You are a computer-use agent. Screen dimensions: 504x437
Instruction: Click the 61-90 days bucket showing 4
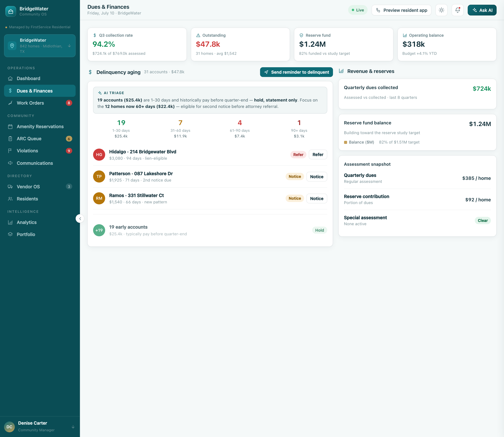click(x=240, y=129)
